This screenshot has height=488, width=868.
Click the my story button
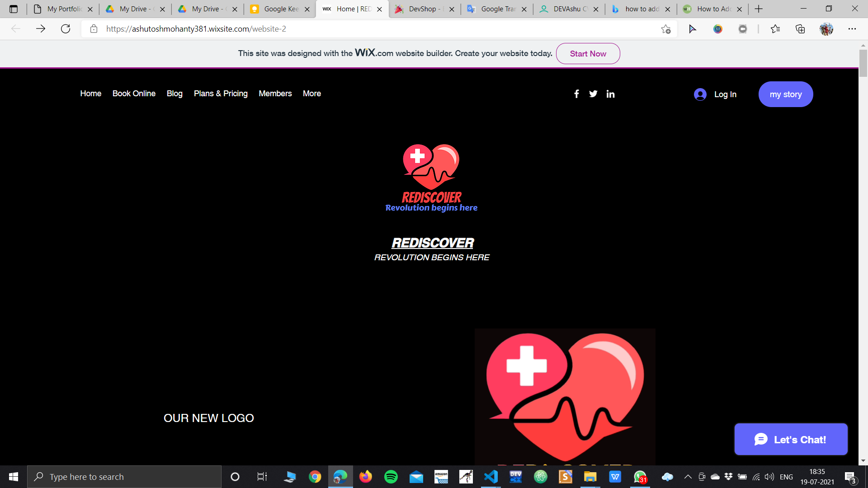pyautogui.click(x=786, y=94)
